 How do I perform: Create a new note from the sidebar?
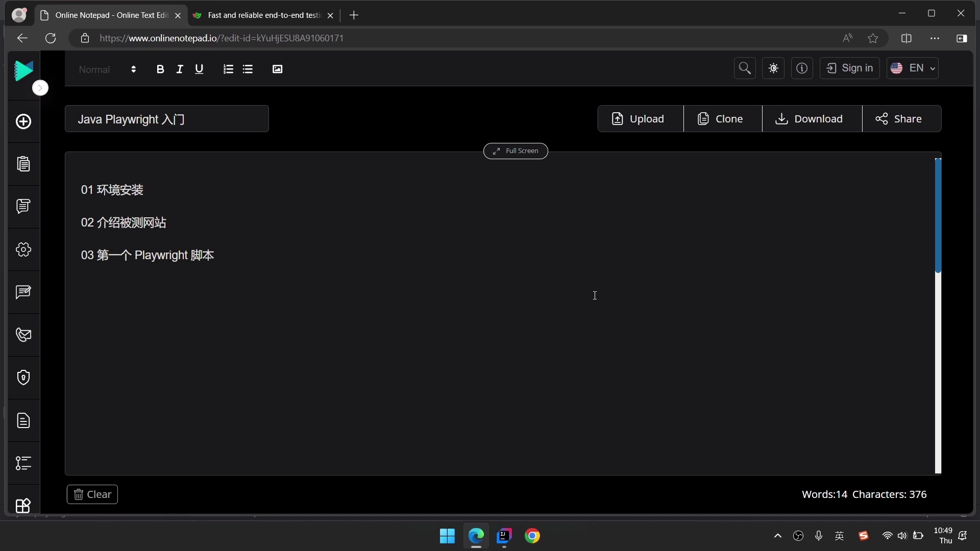pyautogui.click(x=23, y=121)
